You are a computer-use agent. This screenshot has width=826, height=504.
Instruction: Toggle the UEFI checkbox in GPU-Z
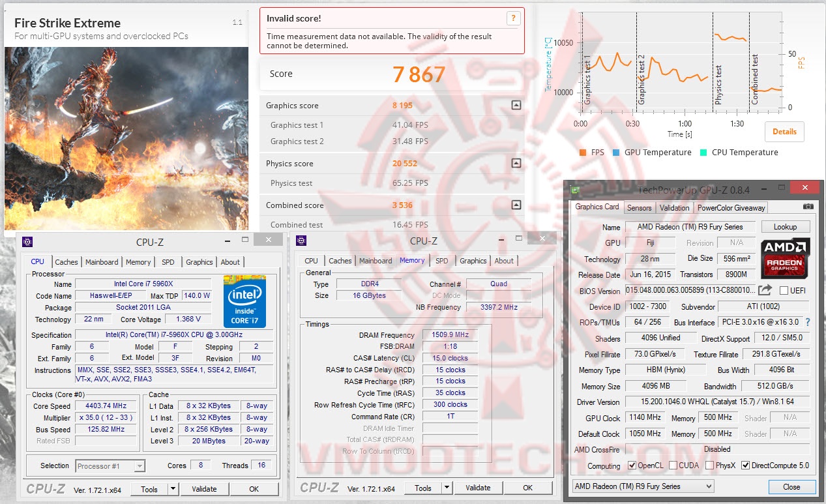[x=784, y=291]
